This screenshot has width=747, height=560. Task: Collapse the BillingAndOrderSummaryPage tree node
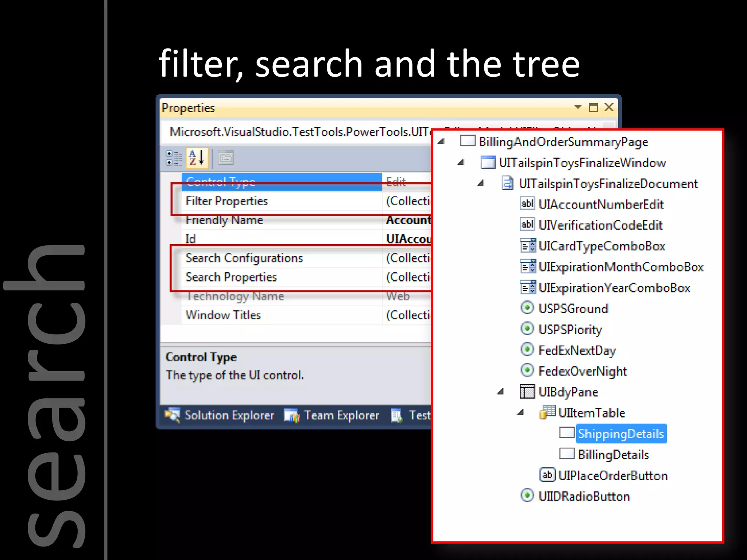(441, 141)
